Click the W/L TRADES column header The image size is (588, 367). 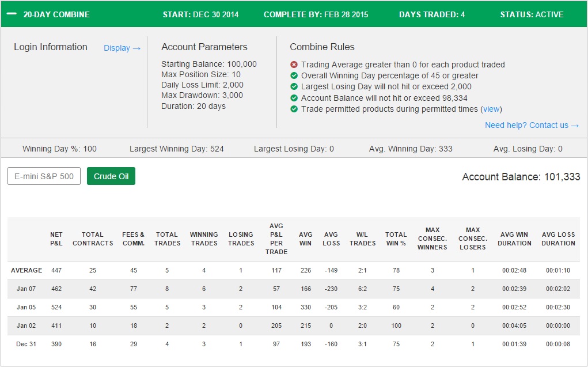tap(362, 239)
